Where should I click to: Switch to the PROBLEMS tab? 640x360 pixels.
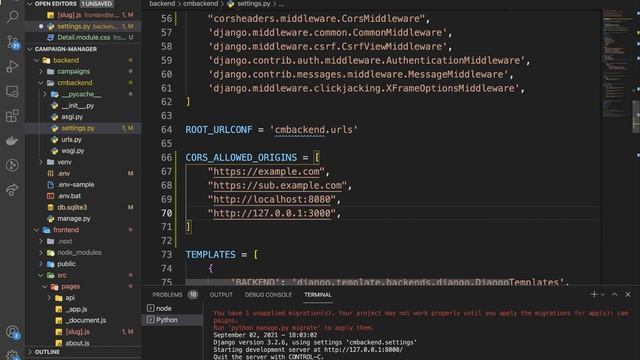(167, 295)
